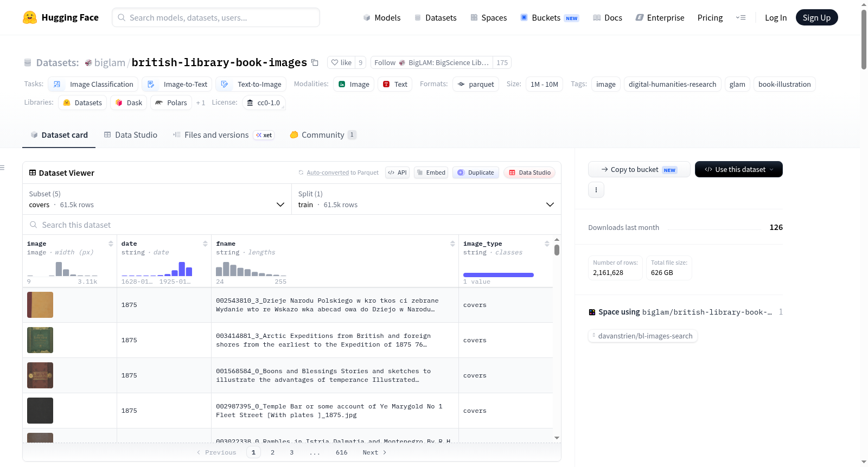Open the Files and versions tab

pos(223,135)
